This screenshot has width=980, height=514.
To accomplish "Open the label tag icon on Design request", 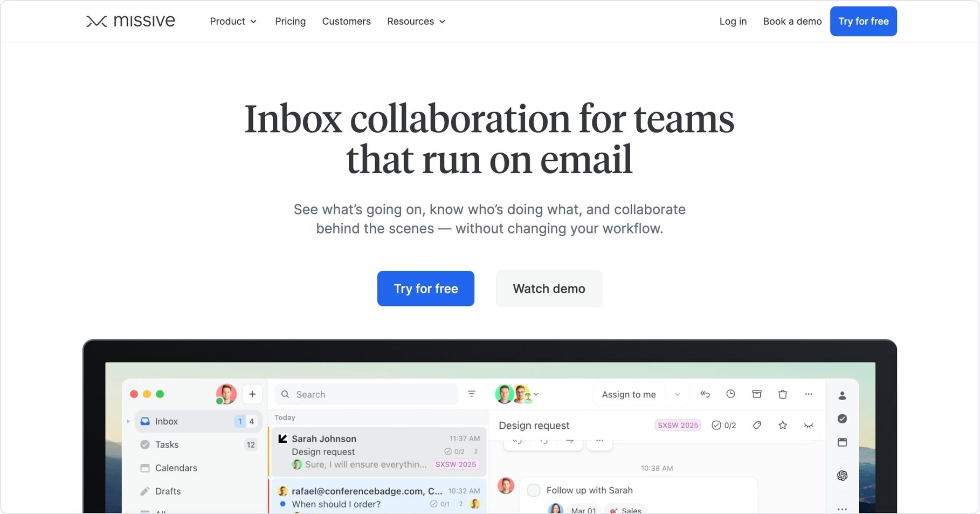I will point(756,425).
